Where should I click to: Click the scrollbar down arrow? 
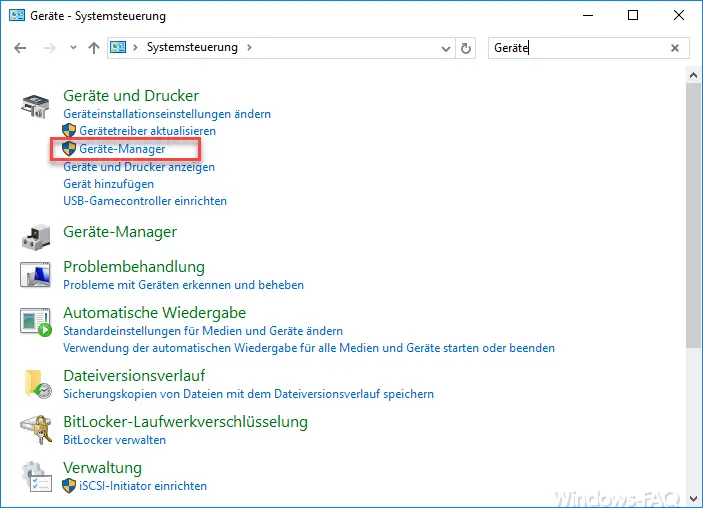tap(693, 499)
